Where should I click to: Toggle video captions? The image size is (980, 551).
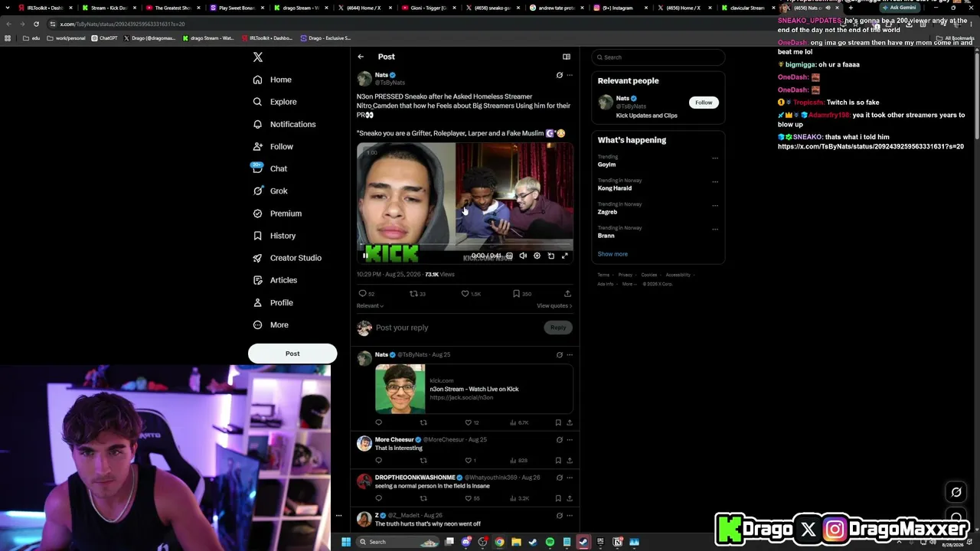(509, 256)
